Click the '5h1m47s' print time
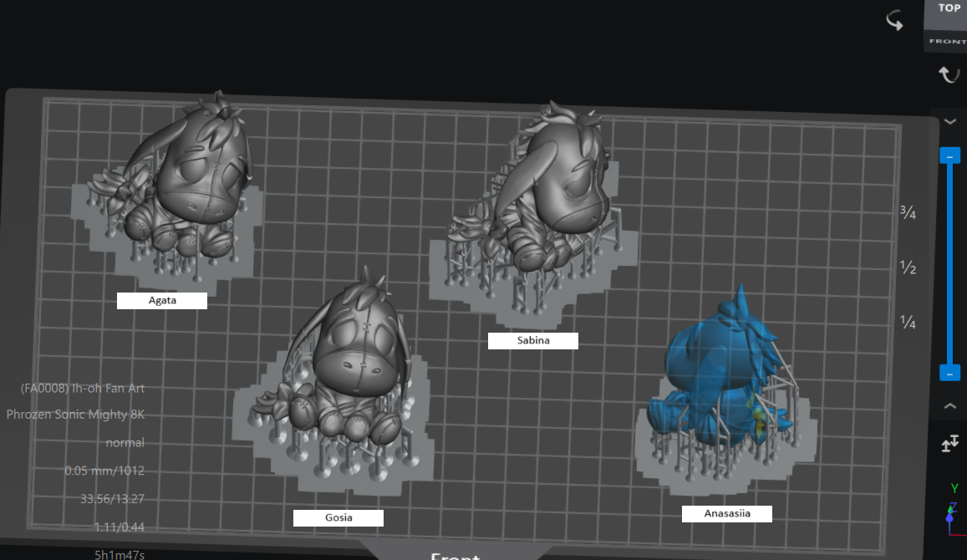Viewport: 967px width, 560px height. pos(120,554)
